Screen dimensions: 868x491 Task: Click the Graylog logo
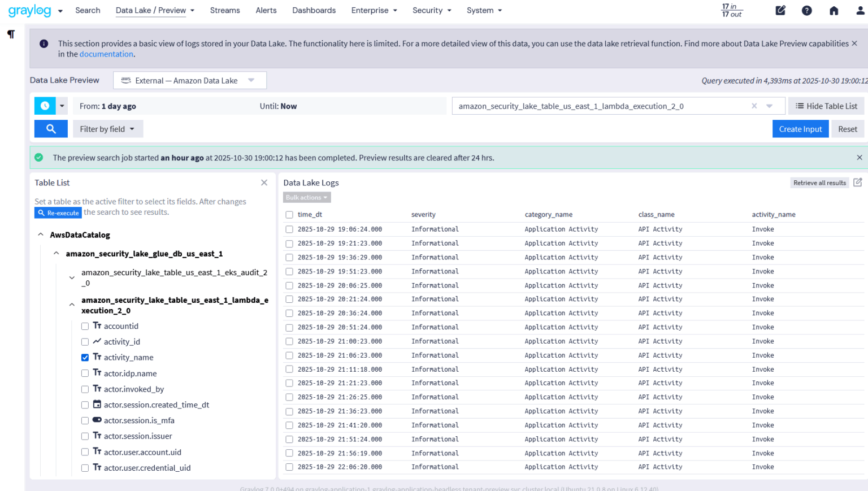pyautogui.click(x=30, y=10)
